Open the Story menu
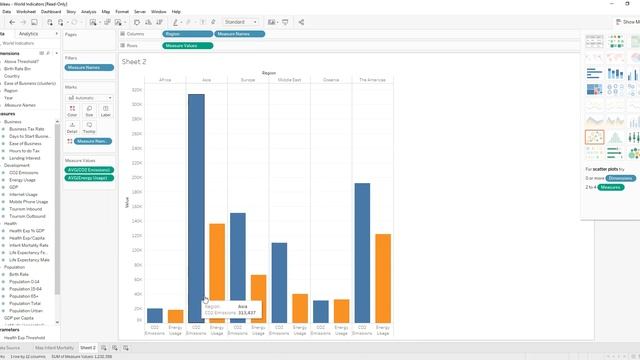This screenshot has width=640, height=360. [71, 12]
